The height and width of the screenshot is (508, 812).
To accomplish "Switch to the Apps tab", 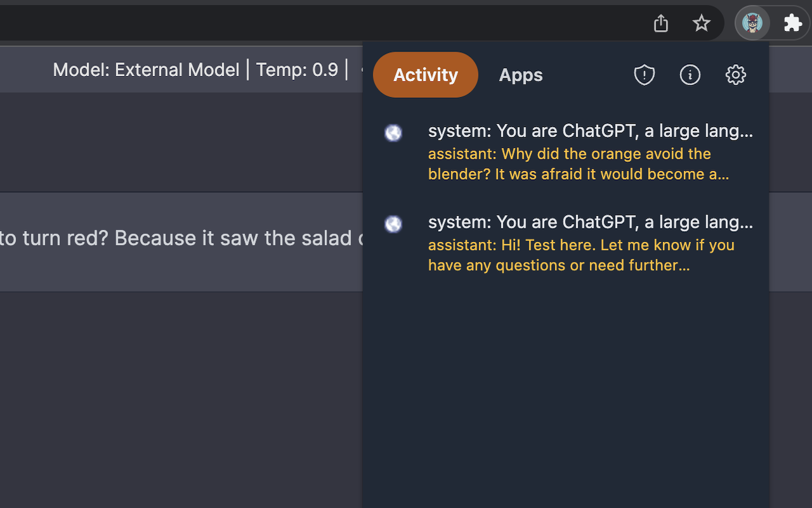I will tap(520, 75).
